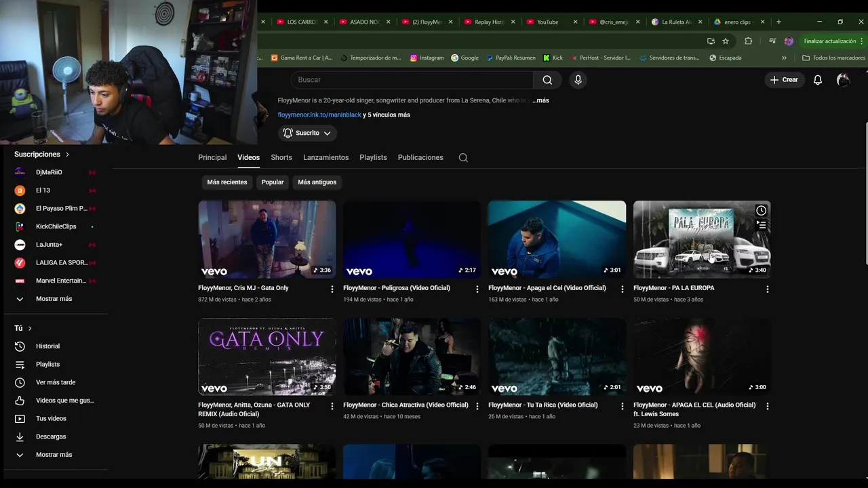Select the Más antiguos filter chip

coord(317,182)
